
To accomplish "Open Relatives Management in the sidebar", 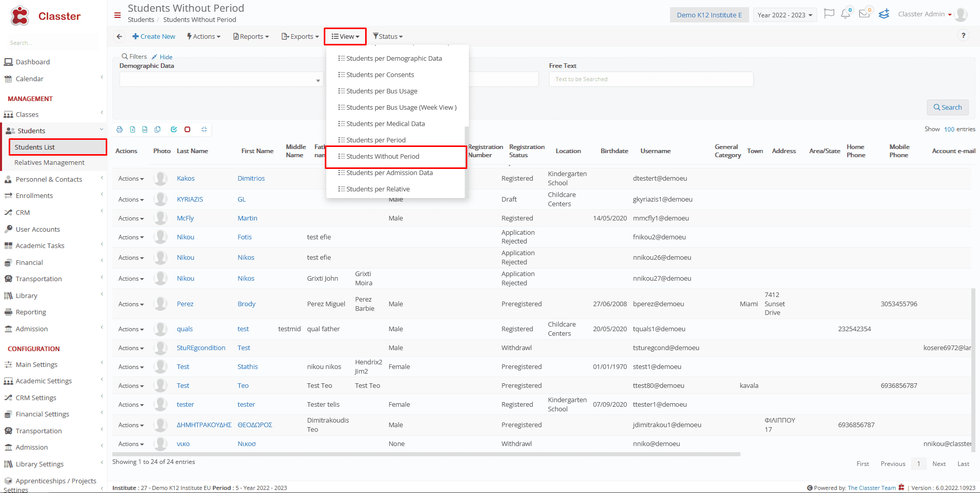I will (x=50, y=162).
